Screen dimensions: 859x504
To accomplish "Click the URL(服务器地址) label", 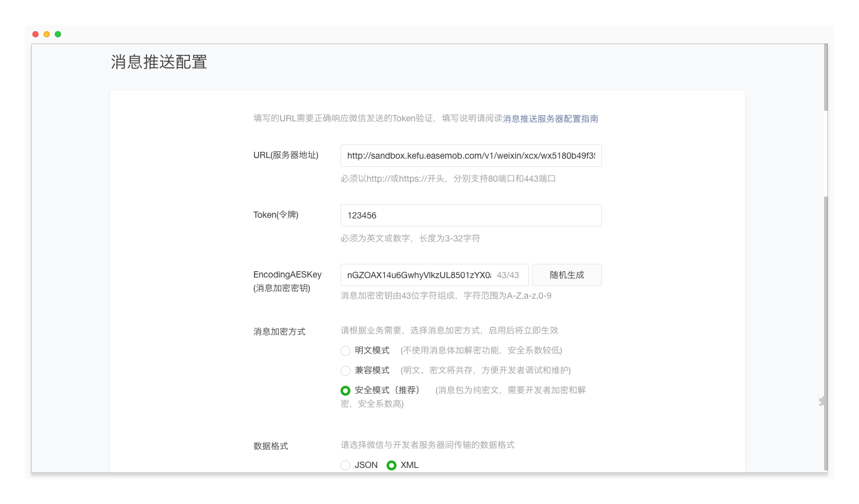I will [x=286, y=155].
